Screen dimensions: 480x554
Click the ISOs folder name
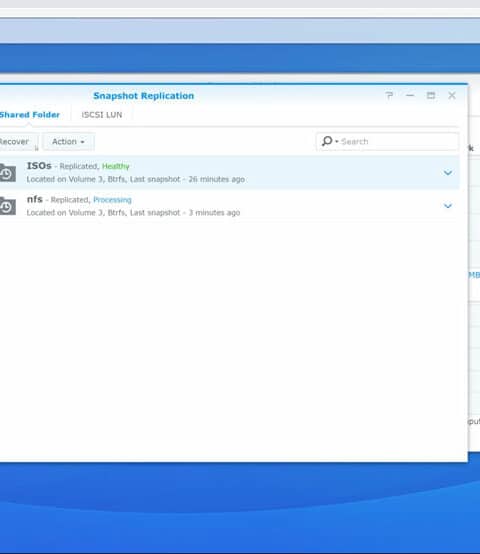[x=39, y=166]
